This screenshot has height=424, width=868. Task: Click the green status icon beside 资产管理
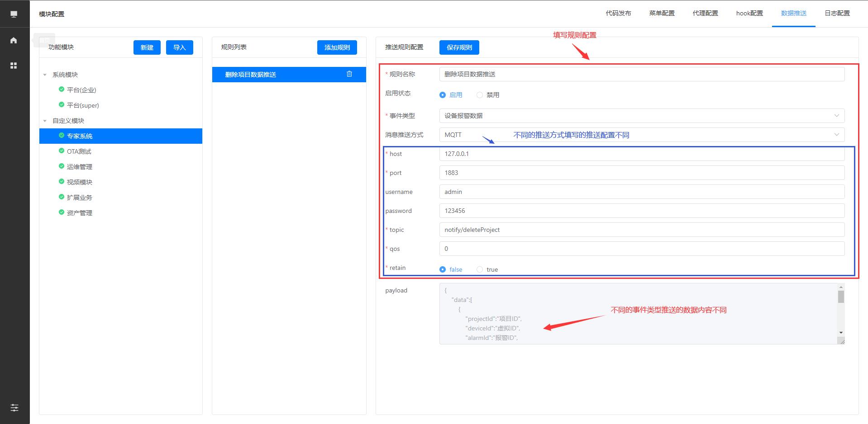click(x=62, y=212)
